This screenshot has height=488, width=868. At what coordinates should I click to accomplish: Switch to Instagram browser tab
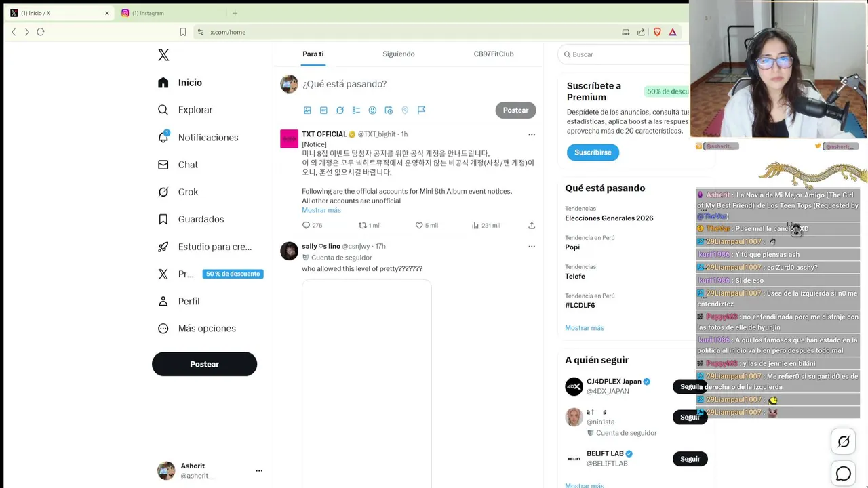click(x=148, y=13)
